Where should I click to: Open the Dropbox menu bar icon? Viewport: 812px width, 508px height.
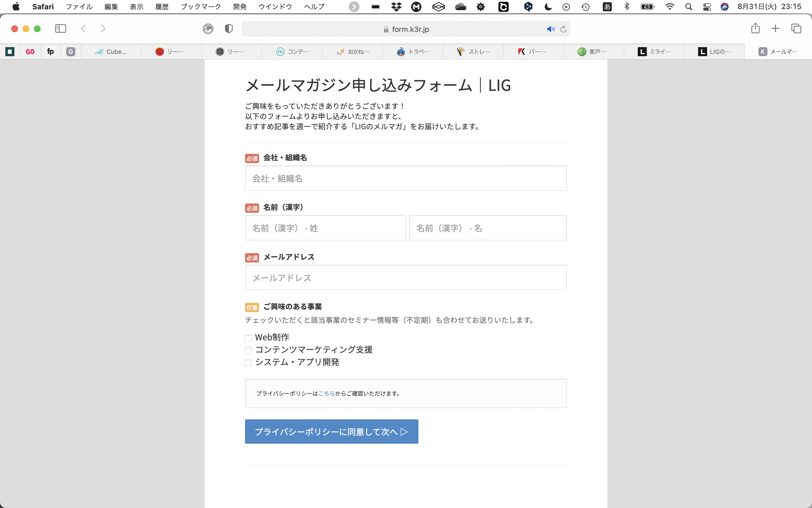coord(396,7)
